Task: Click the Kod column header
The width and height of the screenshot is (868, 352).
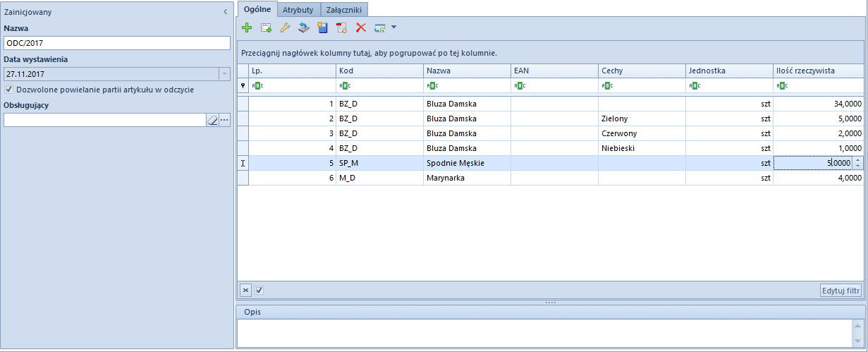Action: click(379, 71)
